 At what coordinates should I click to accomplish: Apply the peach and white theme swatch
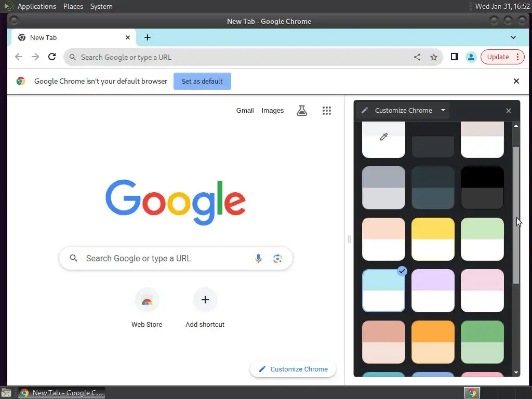click(383, 239)
